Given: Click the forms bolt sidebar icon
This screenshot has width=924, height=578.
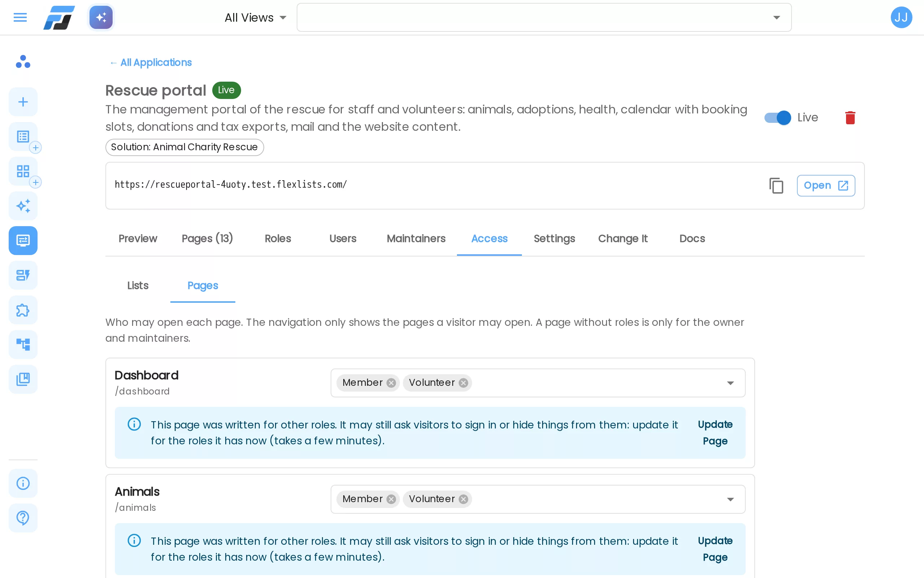Looking at the screenshot, I should [x=23, y=275].
